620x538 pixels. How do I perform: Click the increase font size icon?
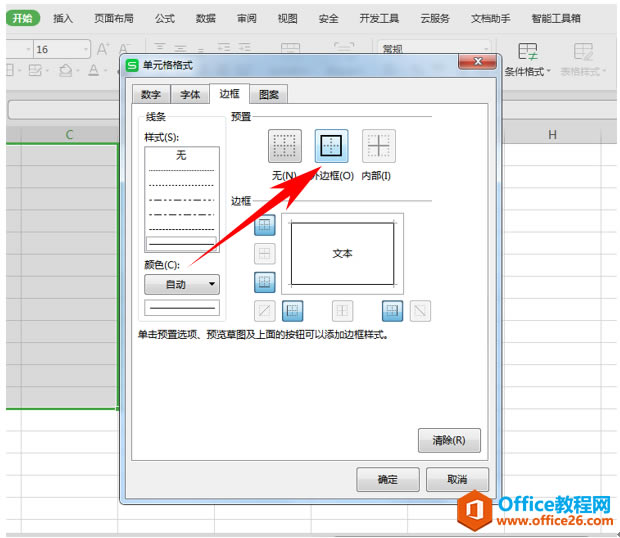click(x=104, y=49)
